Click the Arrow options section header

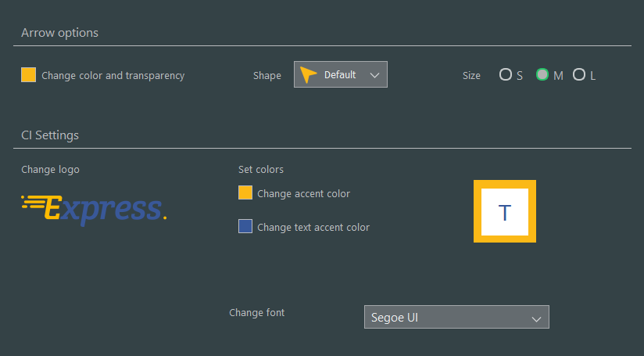point(59,33)
